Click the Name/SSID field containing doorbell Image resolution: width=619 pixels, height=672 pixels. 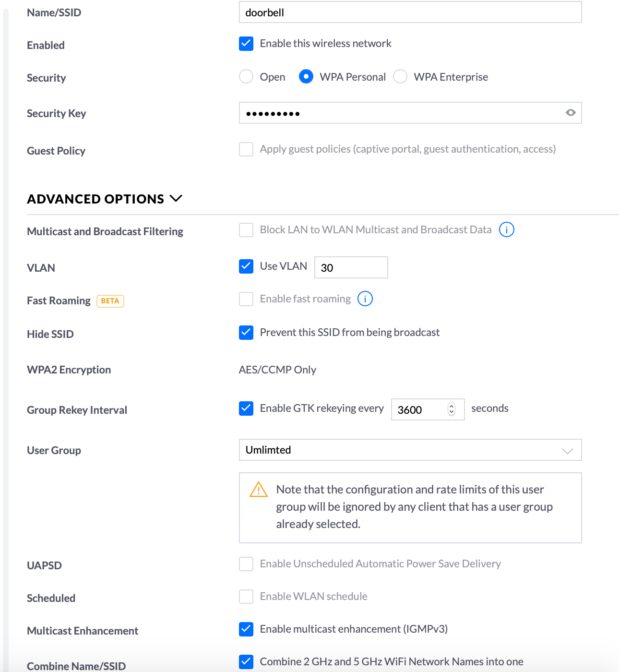410,12
